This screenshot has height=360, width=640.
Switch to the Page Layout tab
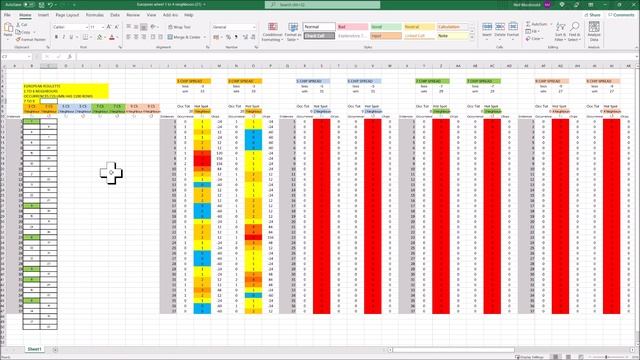tap(67, 15)
